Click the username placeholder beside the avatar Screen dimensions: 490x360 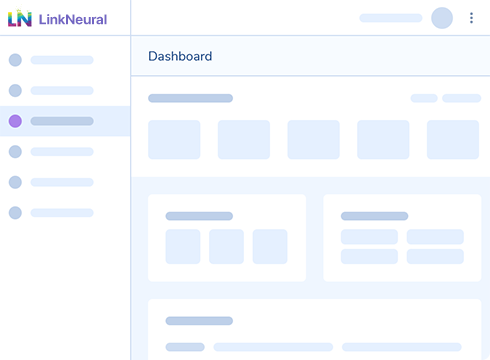(391, 18)
